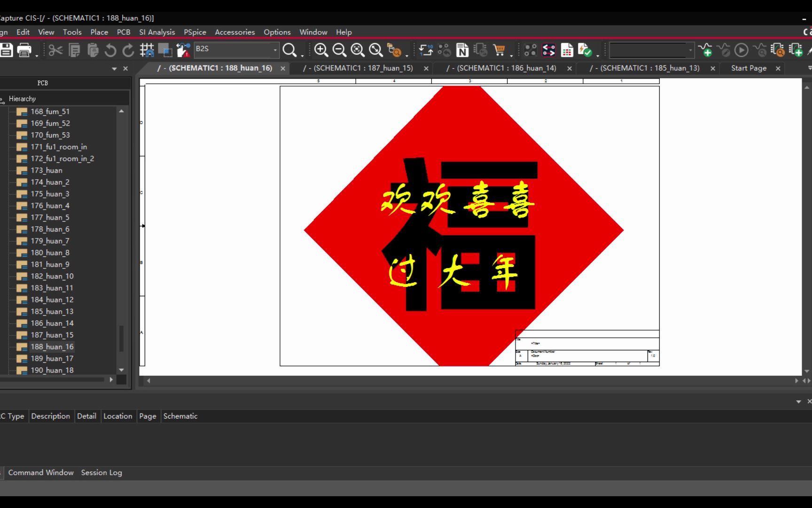
Task: Run PSpice with the Play icon
Action: pyautogui.click(x=741, y=50)
